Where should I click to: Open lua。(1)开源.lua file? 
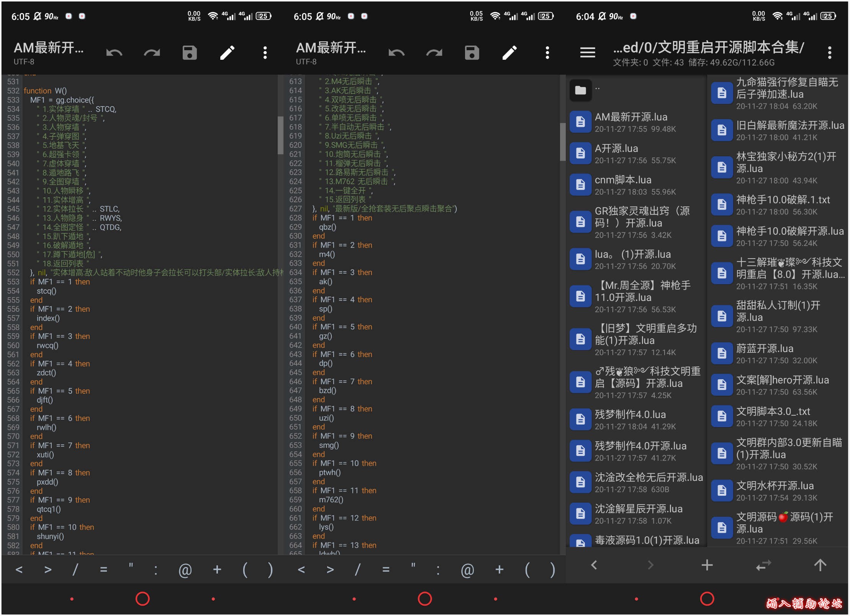(x=636, y=259)
